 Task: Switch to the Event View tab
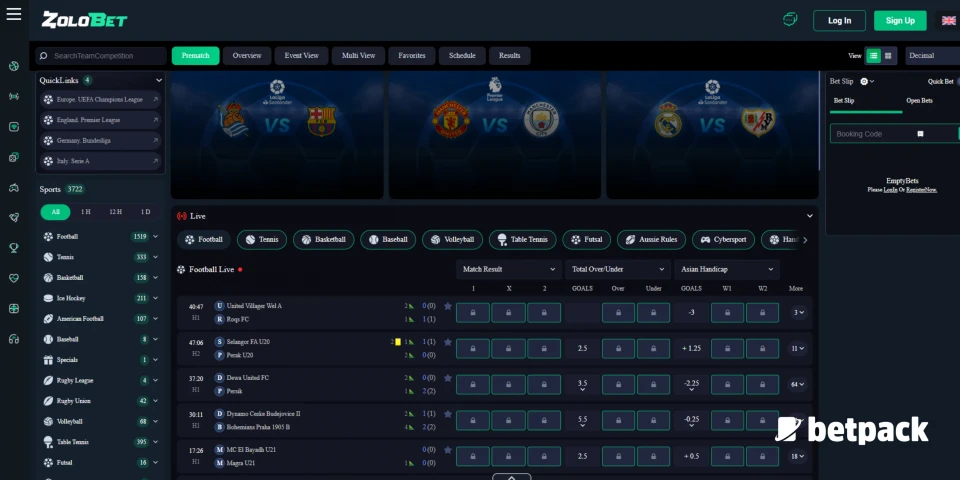pos(301,56)
